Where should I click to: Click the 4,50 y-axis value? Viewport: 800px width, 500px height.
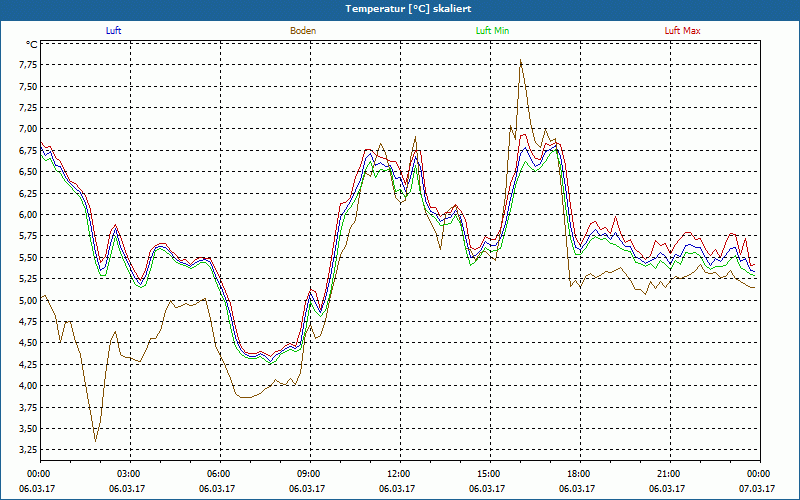(x=28, y=343)
